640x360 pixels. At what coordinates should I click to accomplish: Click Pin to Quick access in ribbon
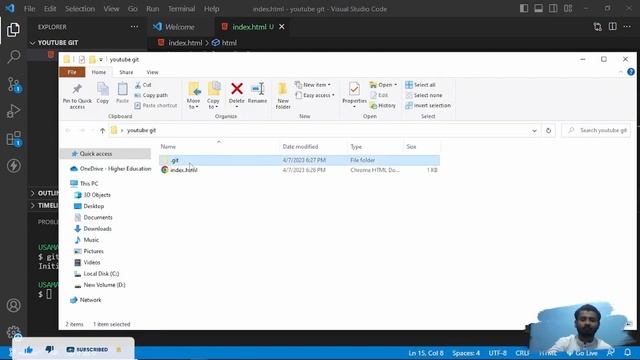77,96
